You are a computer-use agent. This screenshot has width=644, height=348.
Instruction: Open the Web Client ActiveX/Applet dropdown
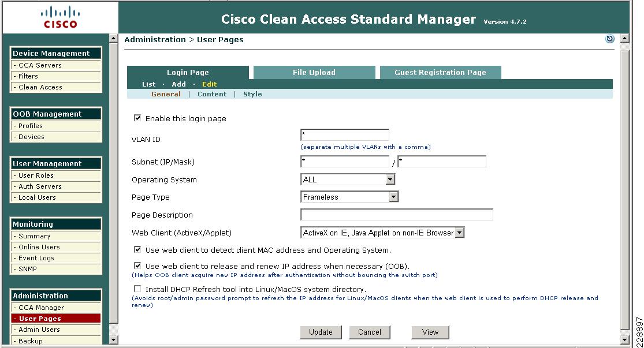click(x=382, y=233)
